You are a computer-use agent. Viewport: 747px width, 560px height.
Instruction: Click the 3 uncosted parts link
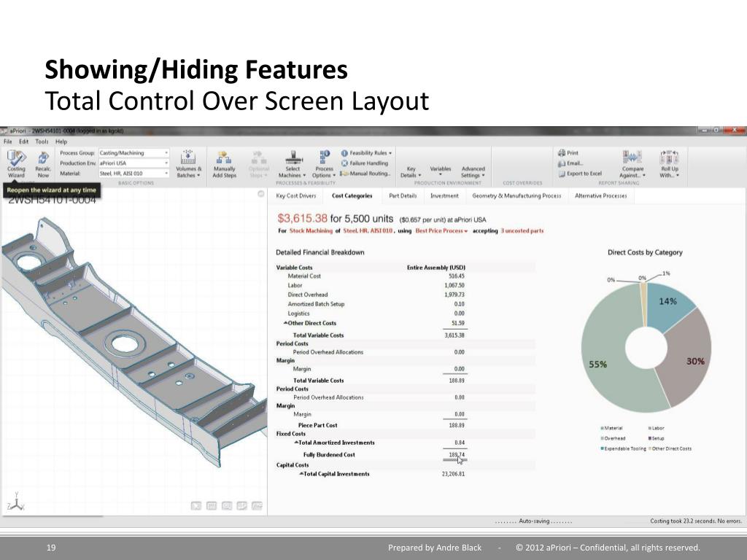[x=522, y=231]
